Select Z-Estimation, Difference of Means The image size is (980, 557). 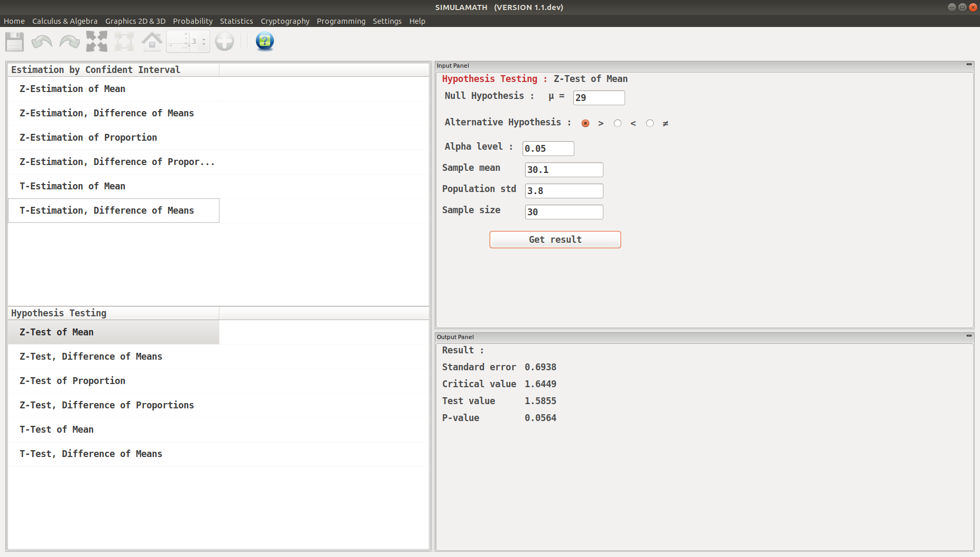pos(114,113)
